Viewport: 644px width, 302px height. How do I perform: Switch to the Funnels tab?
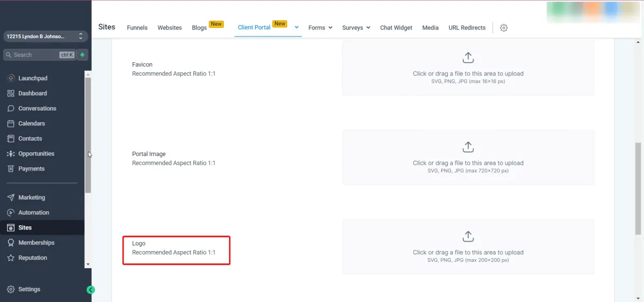pos(137,28)
